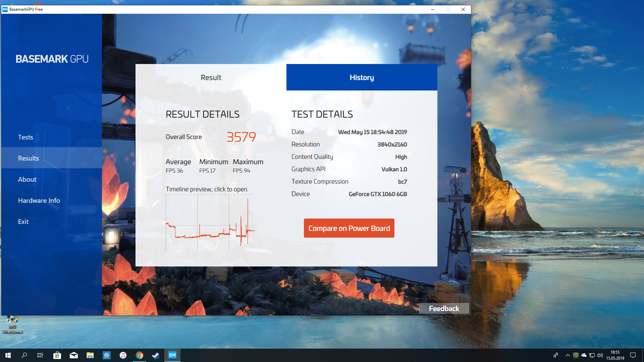Screen dimensions: 644x362
Task: Click the Feedback button
Action: click(x=444, y=308)
